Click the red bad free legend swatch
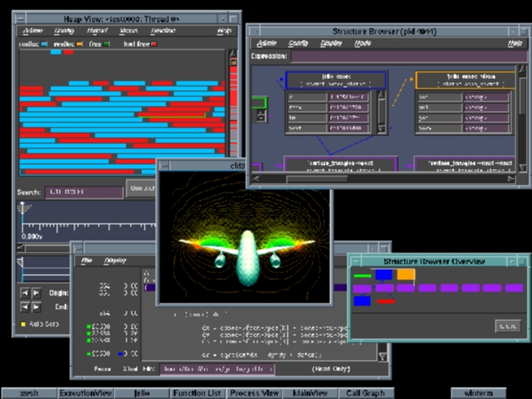Screen dimensions: 532x399 [154, 43]
